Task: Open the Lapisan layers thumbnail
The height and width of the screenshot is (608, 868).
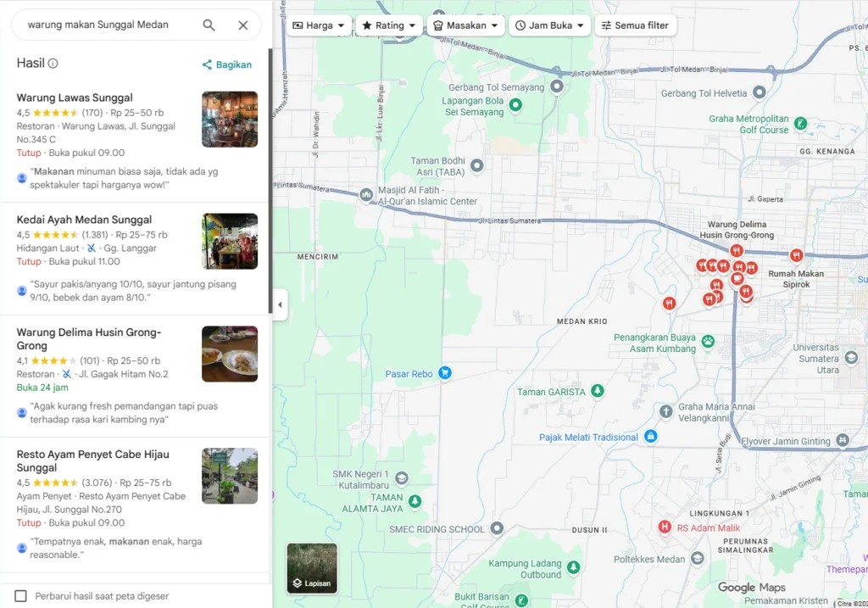Action: 312,568
